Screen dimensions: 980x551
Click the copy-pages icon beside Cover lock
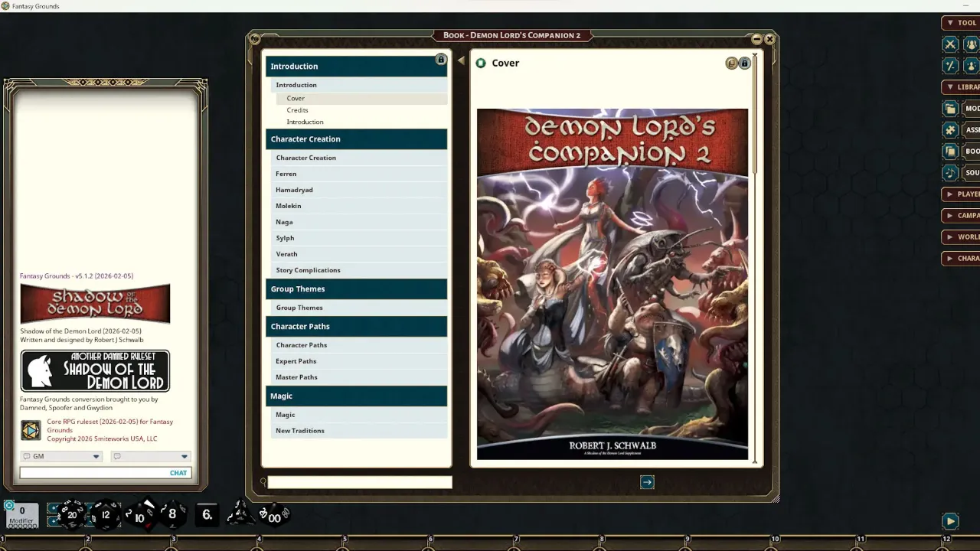coord(732,64)
